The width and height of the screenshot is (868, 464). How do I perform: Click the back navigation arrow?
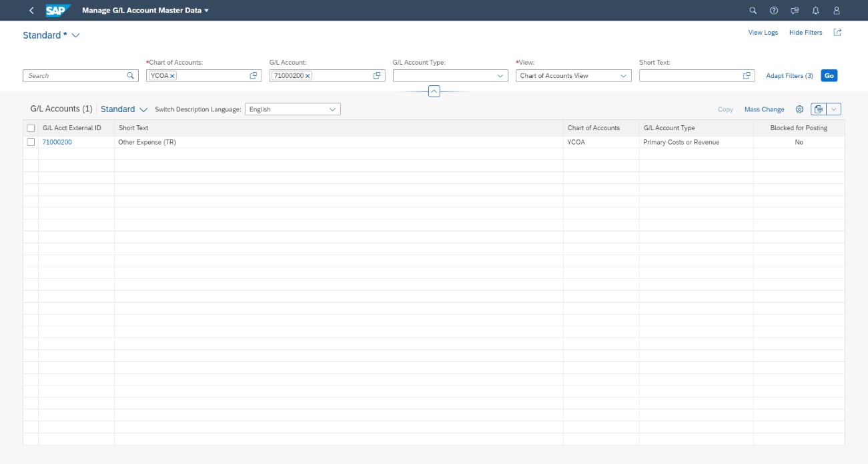click(31, 11)
